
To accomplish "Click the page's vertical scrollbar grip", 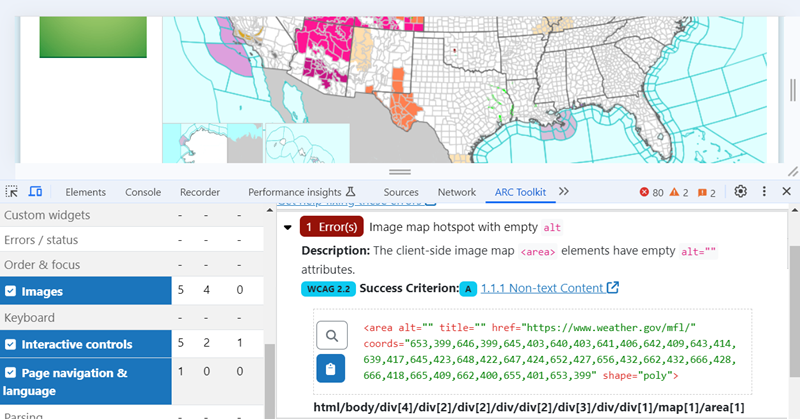I will coord(792,90).
